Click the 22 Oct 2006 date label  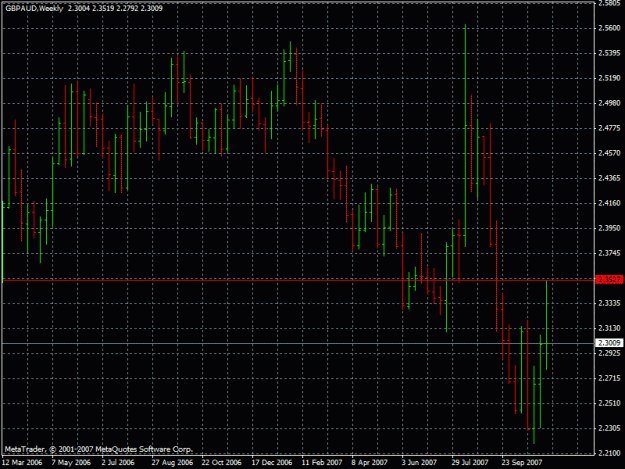click(x=222, y=463)
